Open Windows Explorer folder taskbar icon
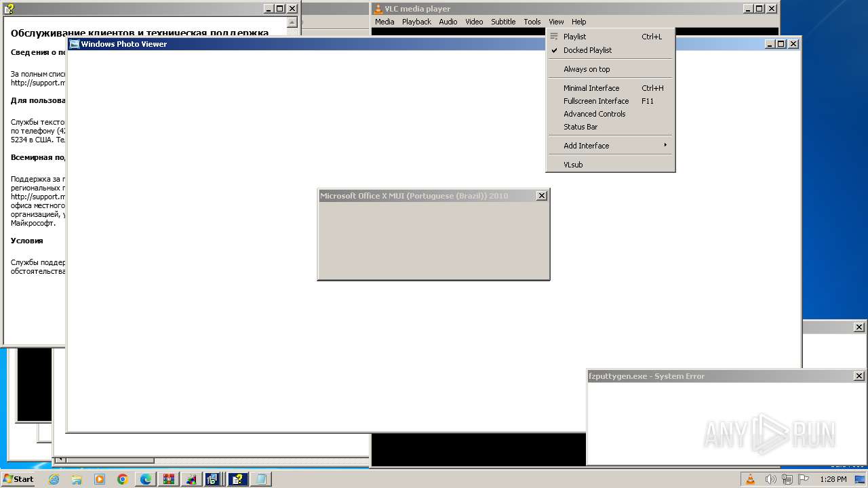 pos(77,479)
